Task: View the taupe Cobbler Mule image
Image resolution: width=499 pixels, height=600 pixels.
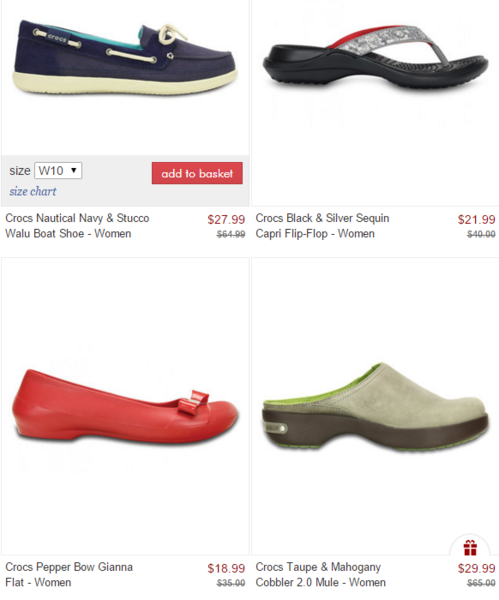Action: [375, 407]
